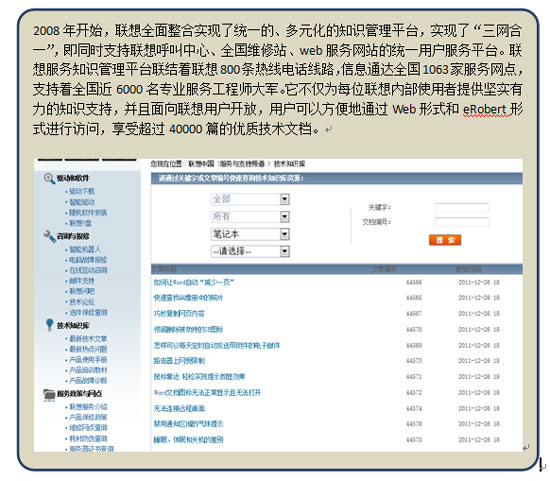
Task: Click 服务与支持频道 in the breadcrumb
Action: (242, 164)
